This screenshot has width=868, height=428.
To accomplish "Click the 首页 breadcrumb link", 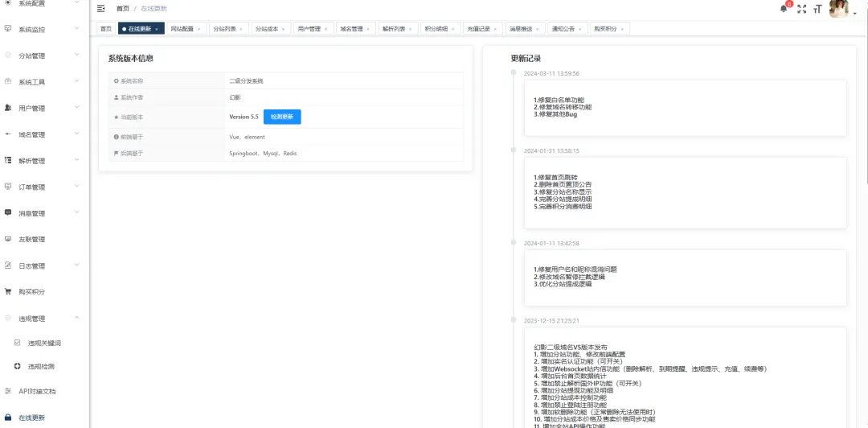I will coord(122,8).
